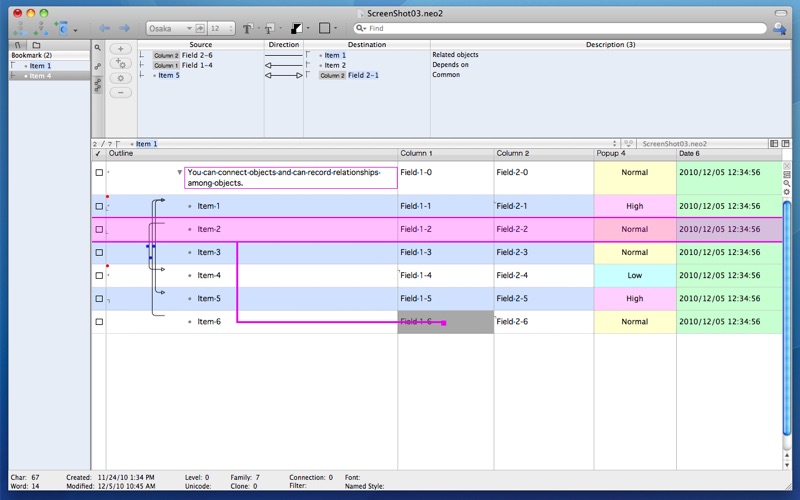Click the Column 1 header
Viewport: 800px width, 500px height.
[x=445, y=154]
